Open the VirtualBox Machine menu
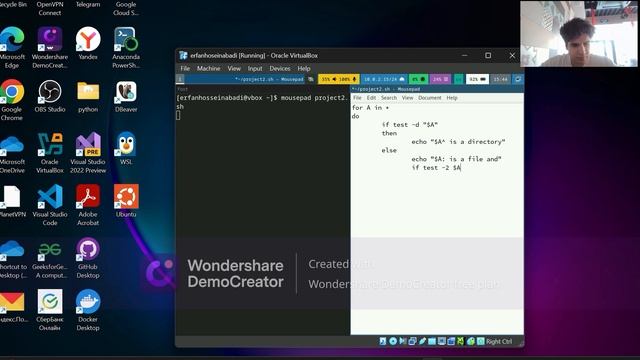This screenshot has width=640, height=360. click(x=209, y=69)
